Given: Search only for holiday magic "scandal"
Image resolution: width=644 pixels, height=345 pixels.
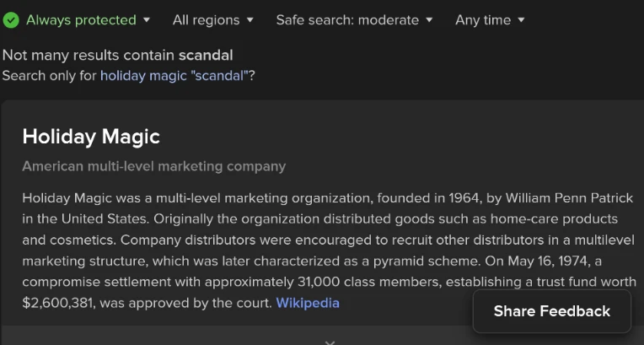Looking at the screenshot, I should pyautogui.click(x=174, y=76).
